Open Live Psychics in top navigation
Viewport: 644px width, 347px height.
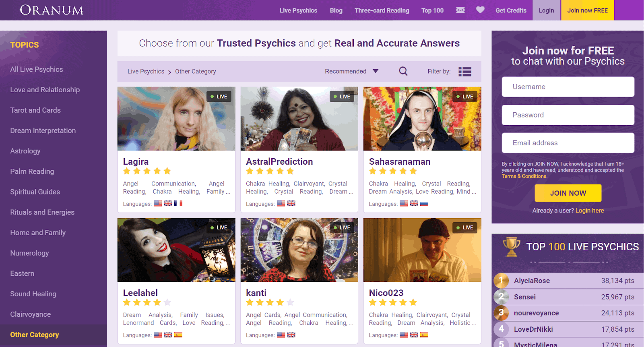coord(298,10)
